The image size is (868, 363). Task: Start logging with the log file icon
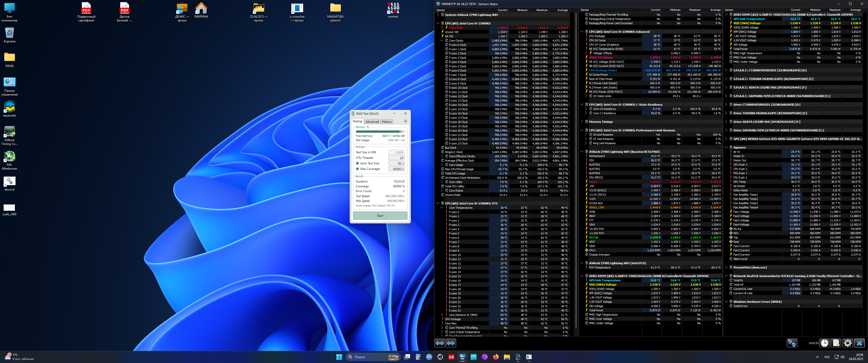(x=836, y=343)
